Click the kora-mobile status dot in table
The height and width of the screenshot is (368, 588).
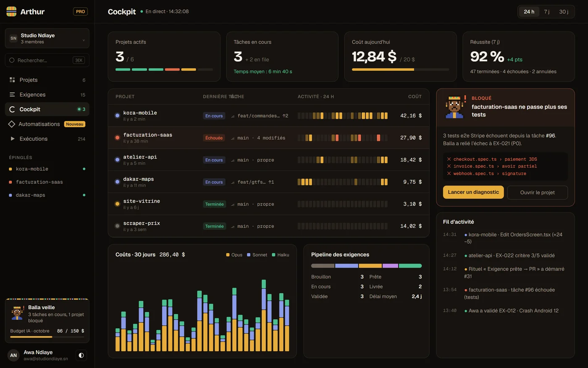click(117, 116)
